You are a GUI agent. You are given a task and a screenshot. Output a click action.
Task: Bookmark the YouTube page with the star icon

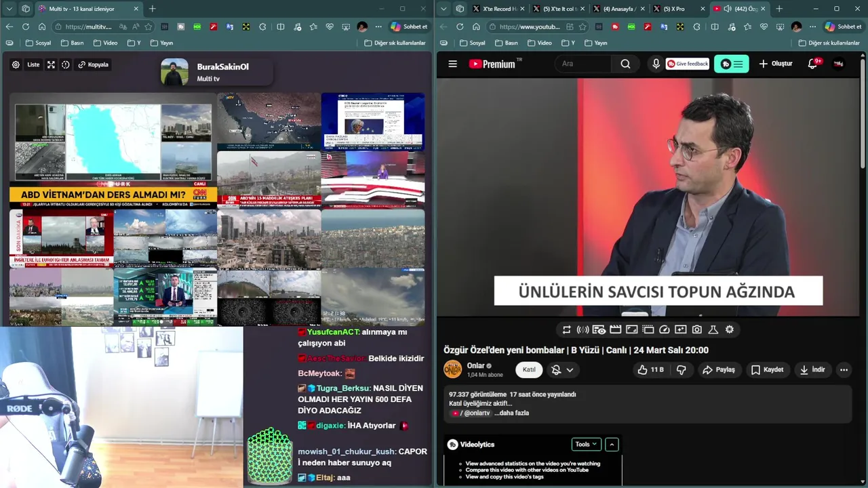point(583,26)
